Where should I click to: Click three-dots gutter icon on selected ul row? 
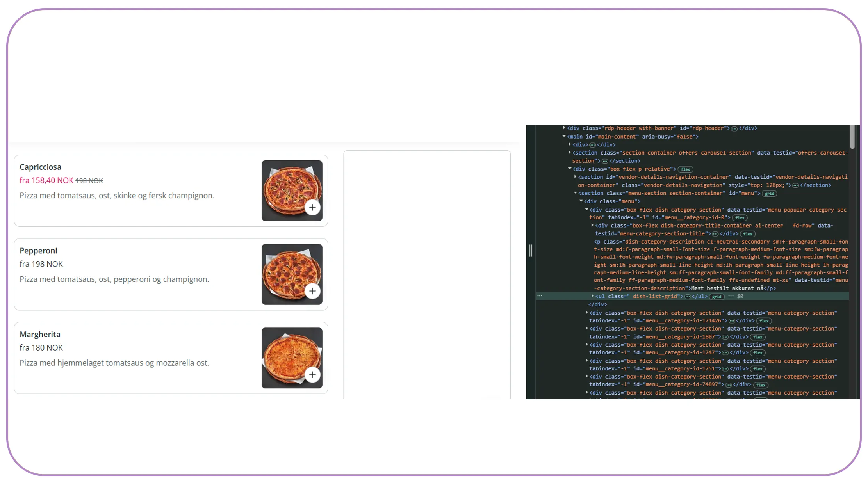click(540, 296)
